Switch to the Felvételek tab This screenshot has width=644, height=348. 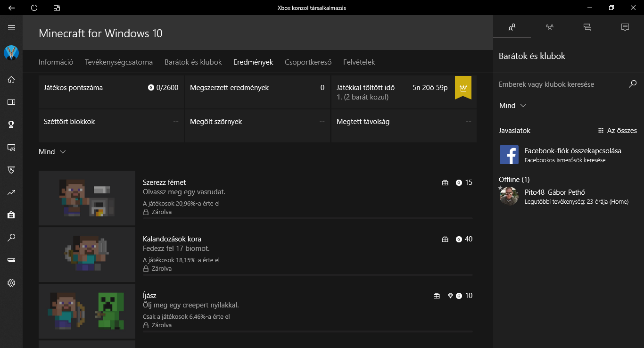(359, 62)
